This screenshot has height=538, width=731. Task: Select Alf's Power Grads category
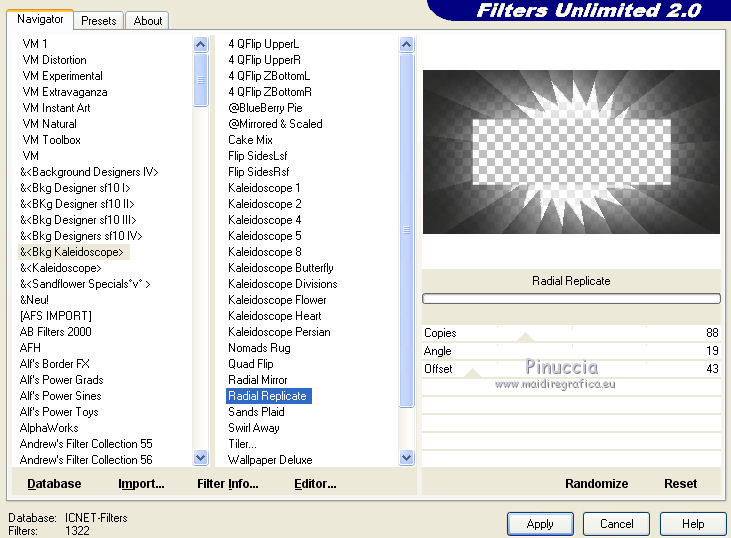[61, 379]
